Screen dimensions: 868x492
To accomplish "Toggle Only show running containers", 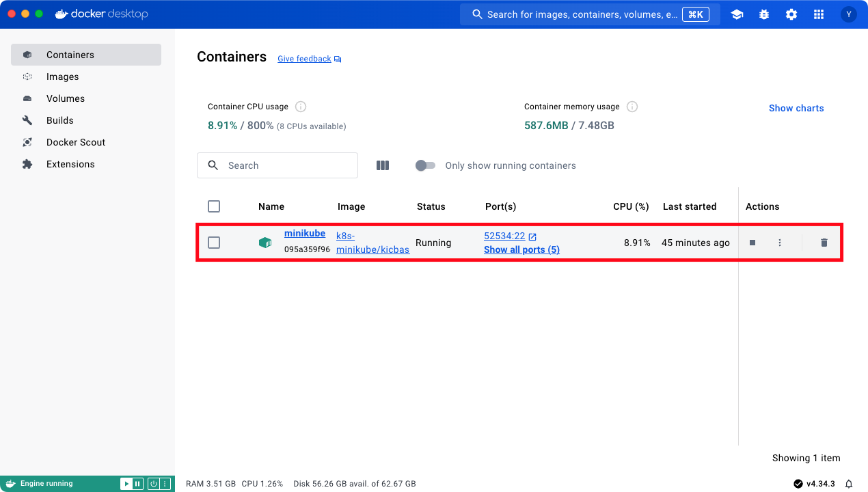I will point(425,165).
